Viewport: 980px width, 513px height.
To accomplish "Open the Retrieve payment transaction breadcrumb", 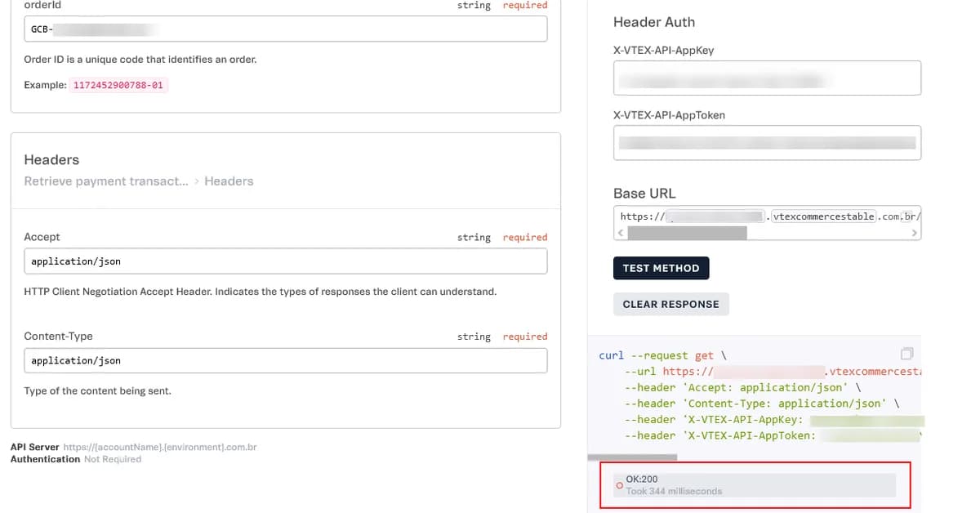I will (x=105, y=181).
